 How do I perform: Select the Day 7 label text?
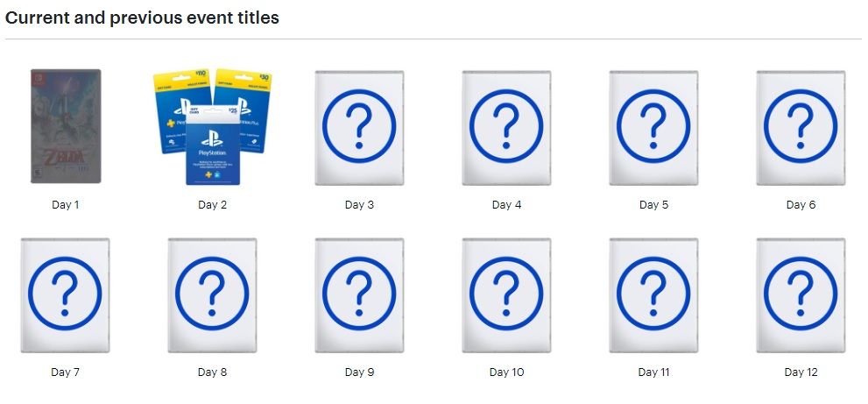point(66,372)
